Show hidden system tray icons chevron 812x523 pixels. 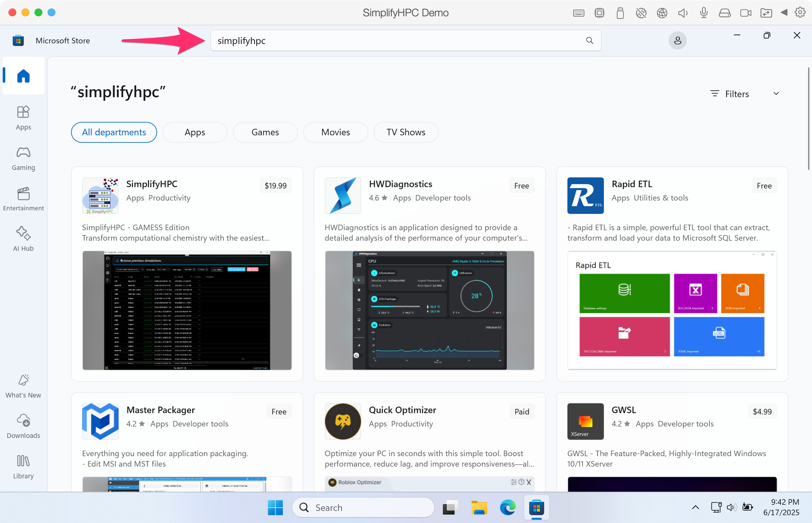695,507
